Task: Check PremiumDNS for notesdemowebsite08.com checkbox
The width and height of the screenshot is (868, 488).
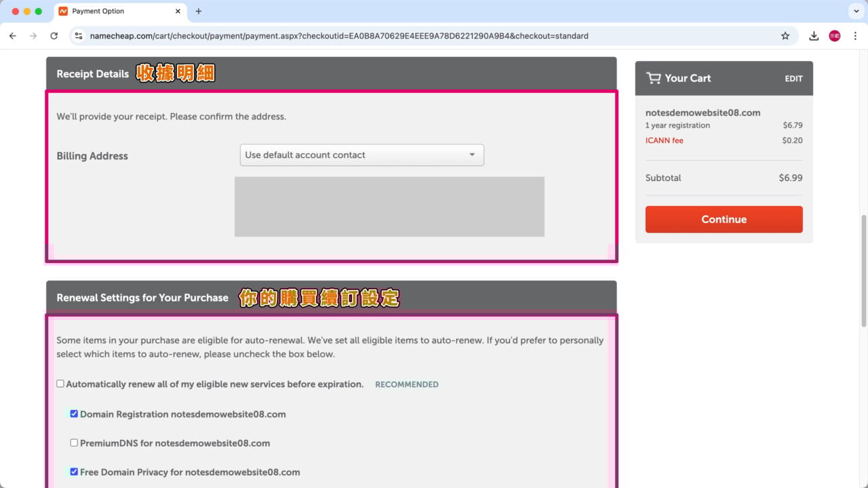Action: click(74, 443)
